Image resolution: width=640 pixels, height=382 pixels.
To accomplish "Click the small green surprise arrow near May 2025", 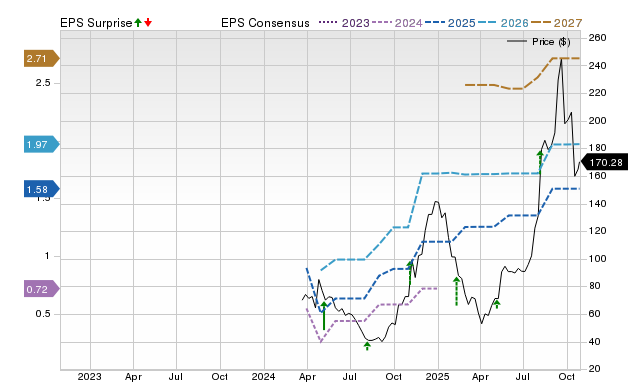I will pyautogui.click(x=497, y=304).
